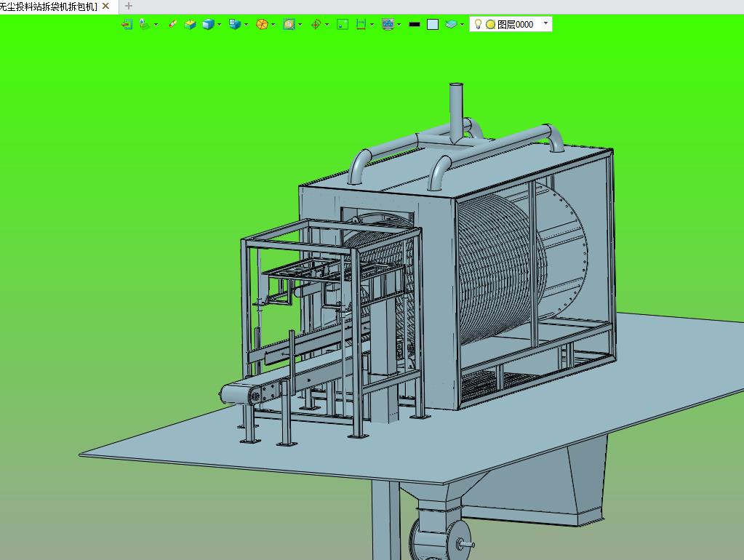Image resolution: width=744 pixels, height=560 pixels.
Task: Click the light blue fill color swatch
Action: coord(433,24)
